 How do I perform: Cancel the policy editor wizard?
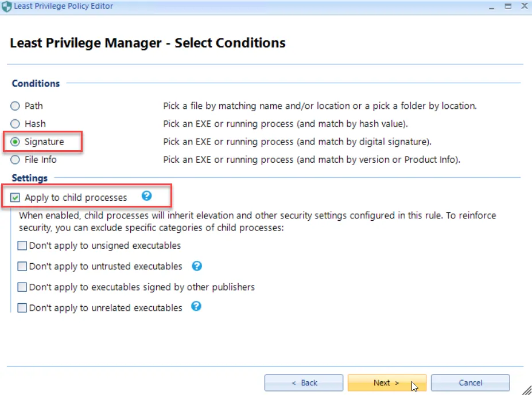tap(470, 382)
